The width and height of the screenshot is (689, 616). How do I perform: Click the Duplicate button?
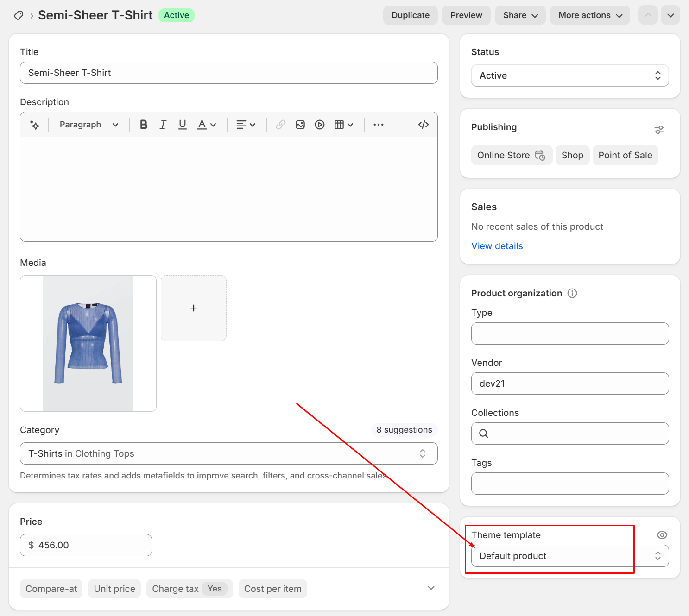410,15
